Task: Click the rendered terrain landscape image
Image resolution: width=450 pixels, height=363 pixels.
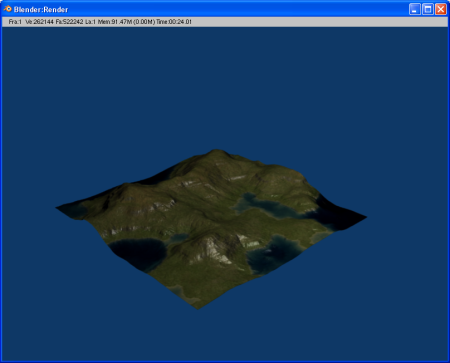Action: 211,229
